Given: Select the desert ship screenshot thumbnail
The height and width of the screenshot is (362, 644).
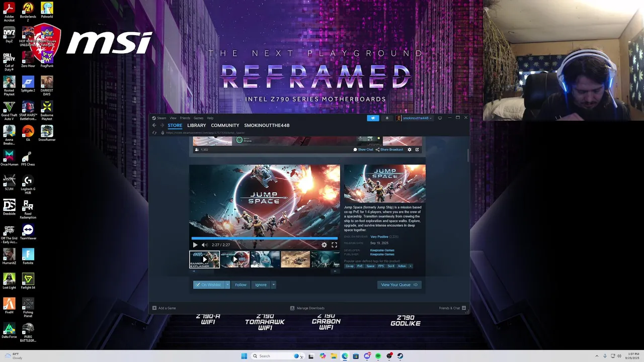Looking at the screenshot, I should [x=295, y=259].
